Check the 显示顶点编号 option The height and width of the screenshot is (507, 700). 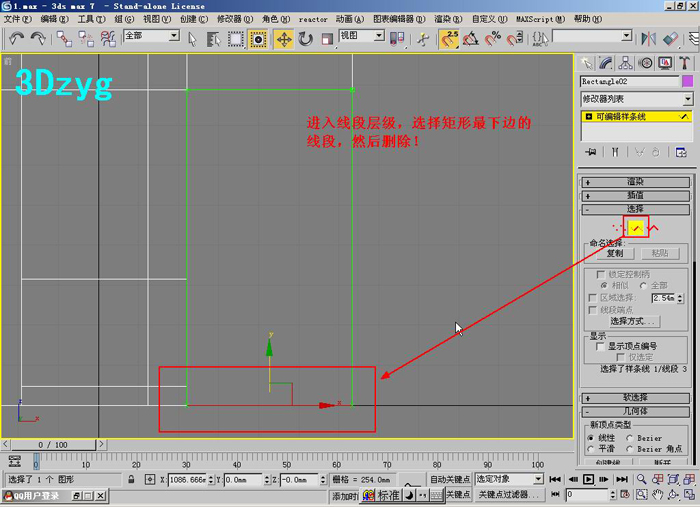click(600, 346)
